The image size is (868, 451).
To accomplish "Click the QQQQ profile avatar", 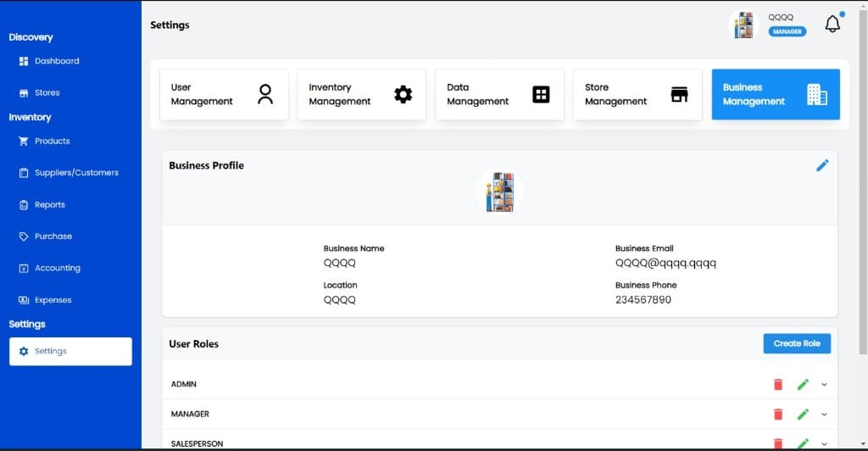I will point(743,25).
